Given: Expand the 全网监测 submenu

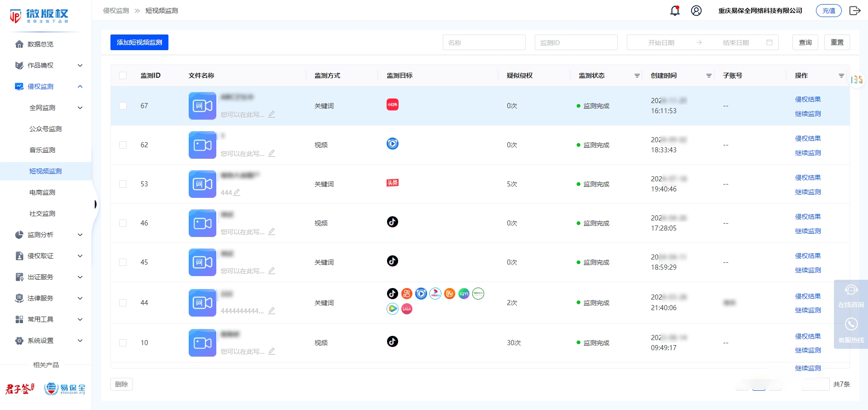Looking at the screenshot, I should (x=80, y=108).
